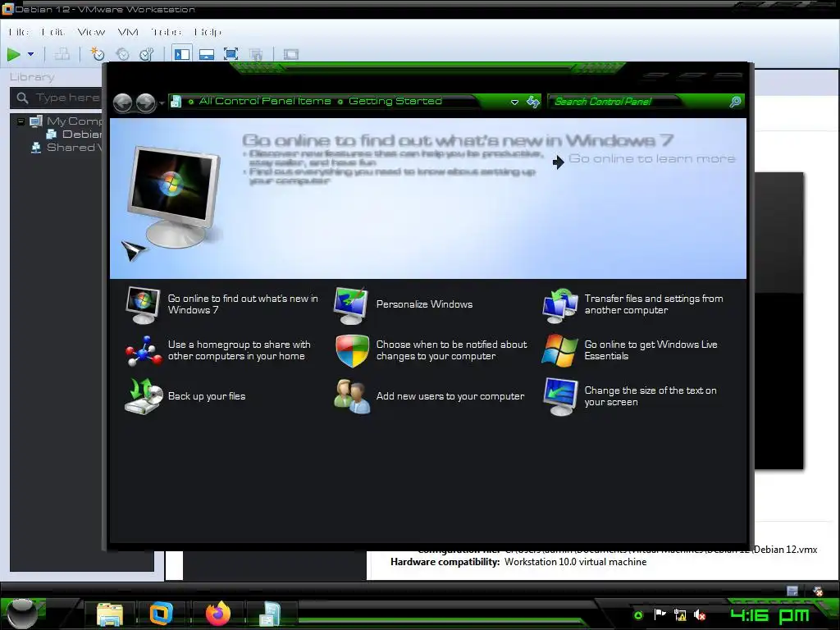
Task: Select 'Use a homegroup to share' item
Action: point(218,350)
